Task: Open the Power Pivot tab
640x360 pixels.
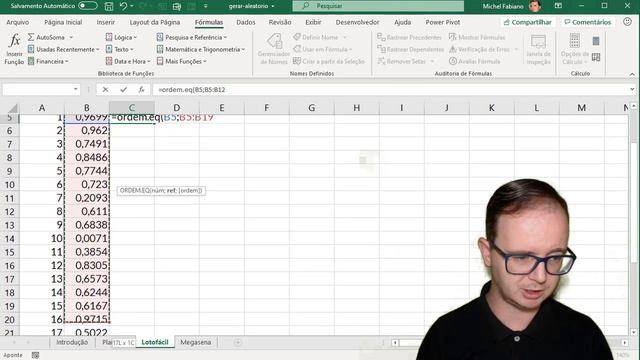Action: [x=442, y=22]
